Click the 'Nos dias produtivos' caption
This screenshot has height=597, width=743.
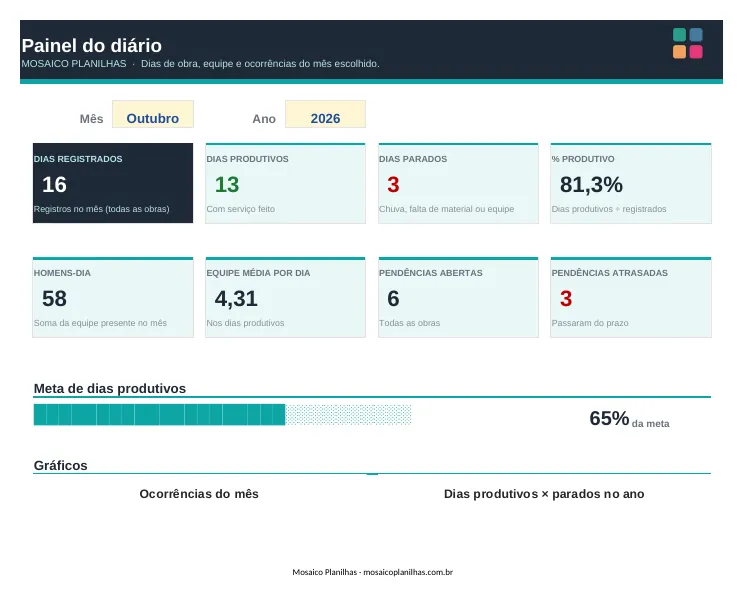click(x=245, y=323)
